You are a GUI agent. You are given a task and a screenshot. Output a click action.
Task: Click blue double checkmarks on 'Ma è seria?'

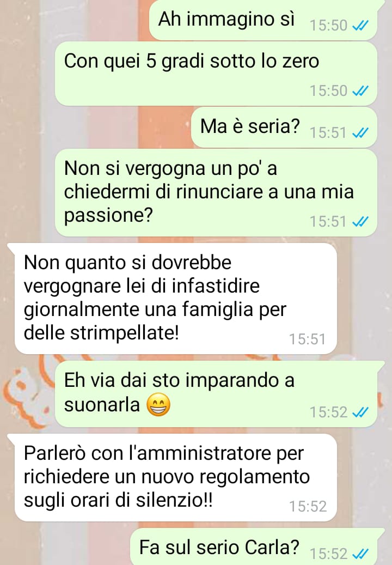point(360,133)
